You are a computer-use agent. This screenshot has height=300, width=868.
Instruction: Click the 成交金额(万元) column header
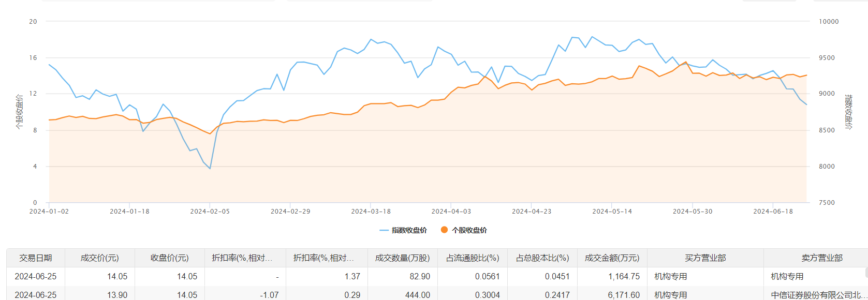(612, 258)
